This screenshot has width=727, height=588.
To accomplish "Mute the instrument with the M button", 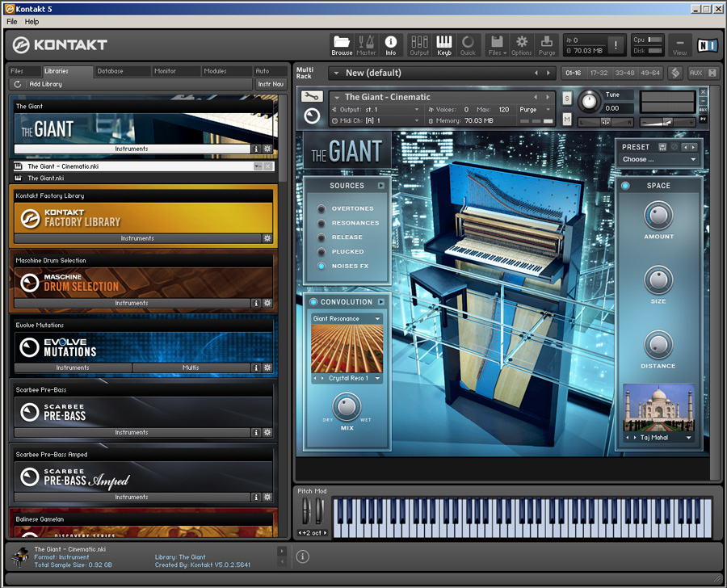I will (x=566, y=120).
